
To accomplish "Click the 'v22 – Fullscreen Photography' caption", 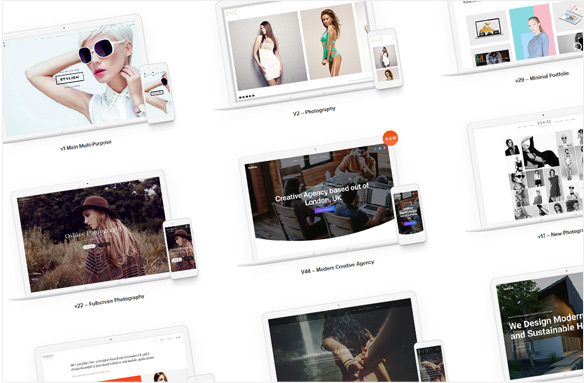I will point(109,301).
